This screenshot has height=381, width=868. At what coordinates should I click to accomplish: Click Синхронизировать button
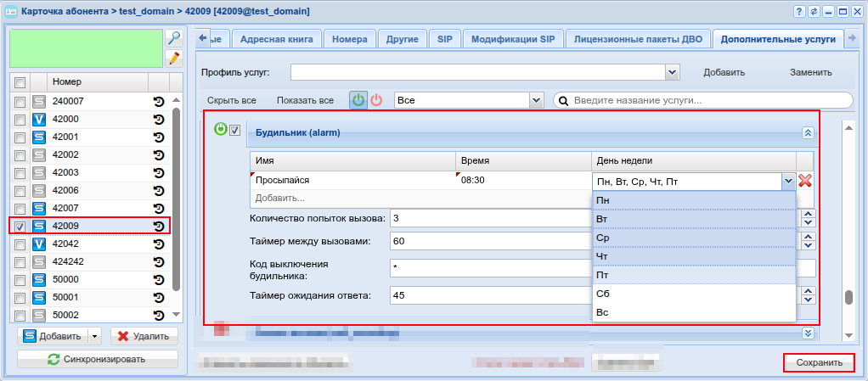point(98,359)
